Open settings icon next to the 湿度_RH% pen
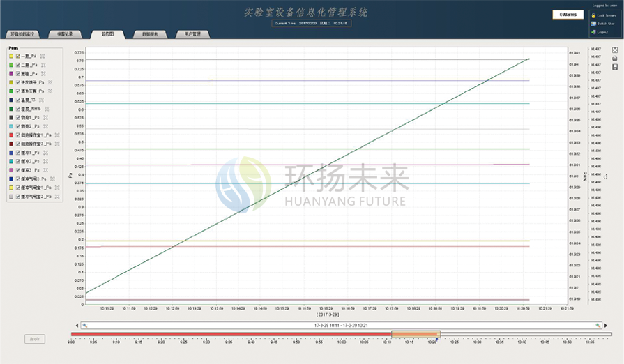 47,109
